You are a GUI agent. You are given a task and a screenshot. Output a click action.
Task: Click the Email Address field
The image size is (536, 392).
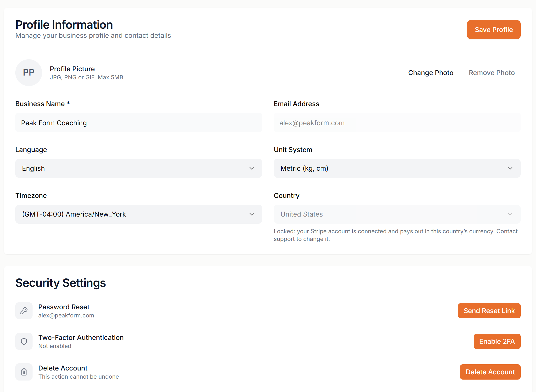[x=397, y=123]
